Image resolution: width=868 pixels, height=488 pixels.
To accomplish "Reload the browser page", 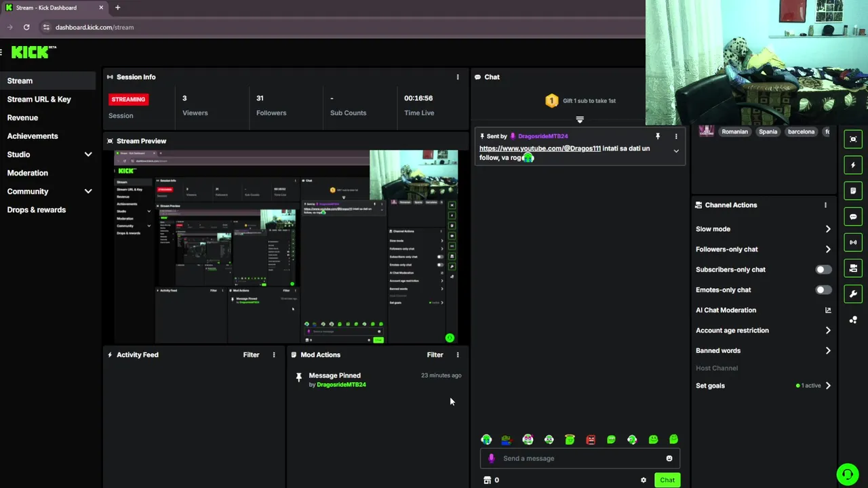I will (26, 27).
